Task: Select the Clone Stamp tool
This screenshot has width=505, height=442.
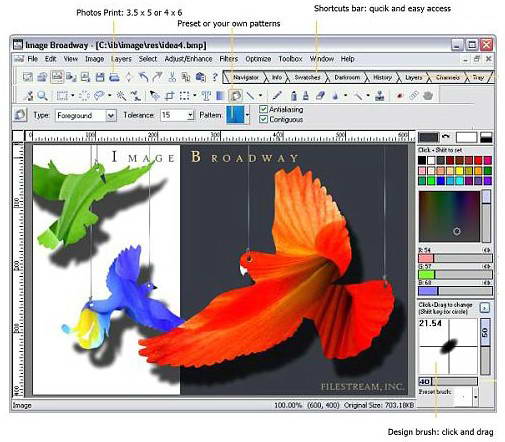Action: pyautogui.click(x=379, y=96)
